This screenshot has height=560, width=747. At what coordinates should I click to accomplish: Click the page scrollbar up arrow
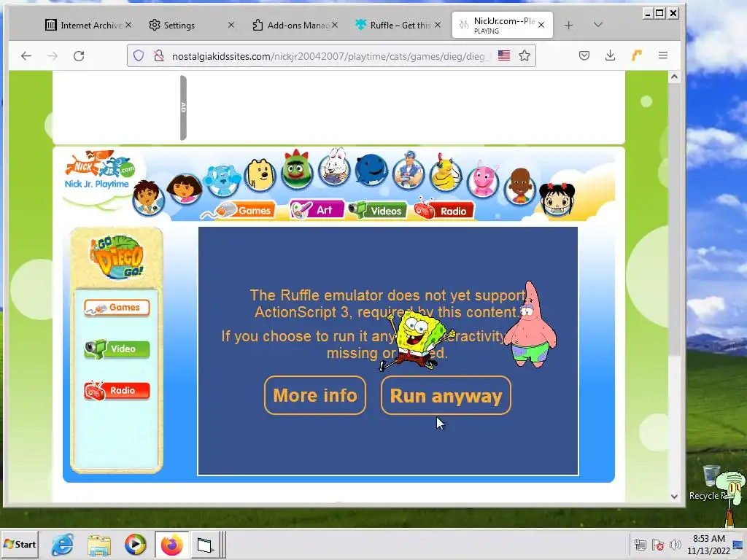coord(674,77)
